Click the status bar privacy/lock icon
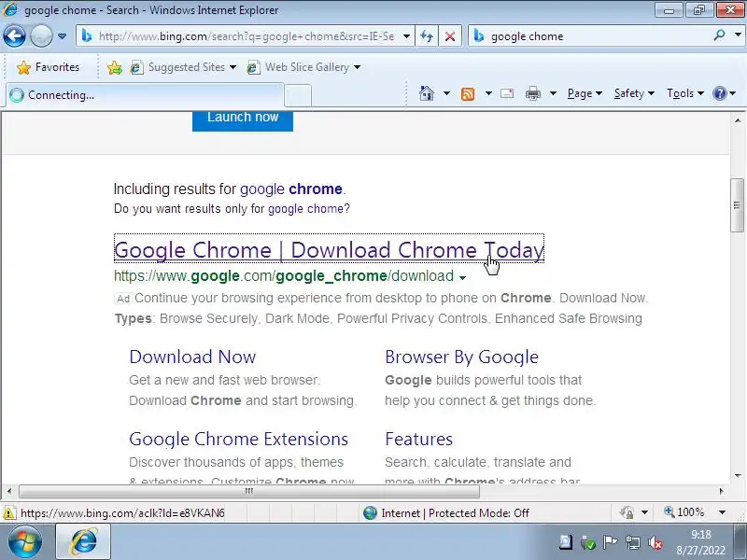This screenshot has height=560, width=747. [x=627, y=512]
